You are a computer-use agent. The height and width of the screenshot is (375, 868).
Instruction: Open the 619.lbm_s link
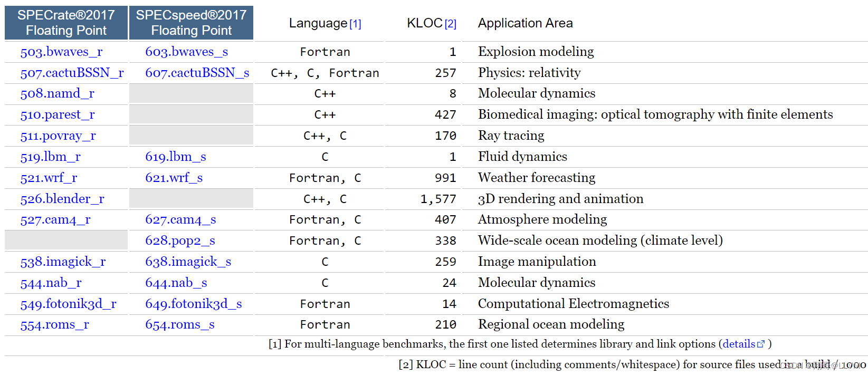tap(176, 157)
